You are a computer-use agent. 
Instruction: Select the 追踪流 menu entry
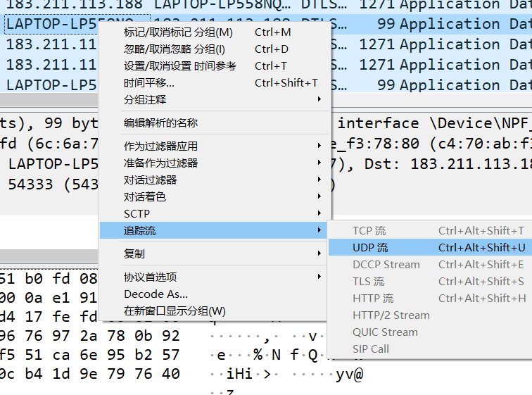point(213,231)
